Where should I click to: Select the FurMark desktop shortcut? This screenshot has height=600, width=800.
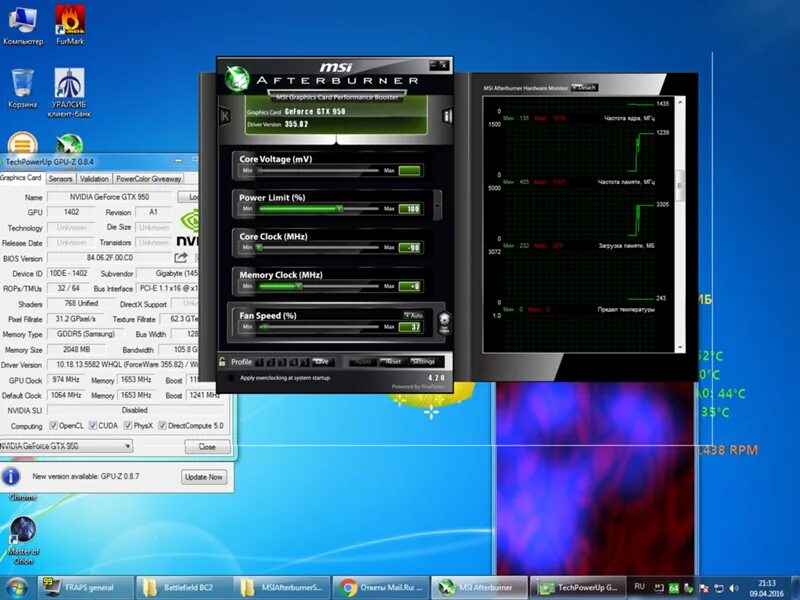(x=70, y=26)
